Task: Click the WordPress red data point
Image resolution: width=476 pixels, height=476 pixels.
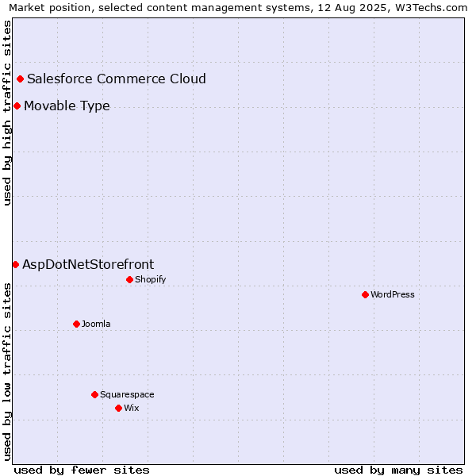Action: coord(365,294)
